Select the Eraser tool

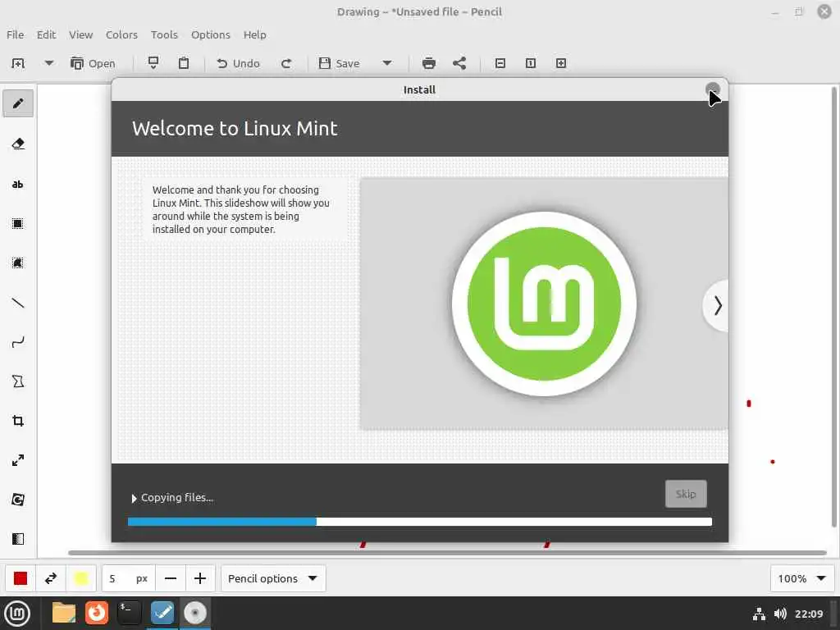[x=18, y=144]
